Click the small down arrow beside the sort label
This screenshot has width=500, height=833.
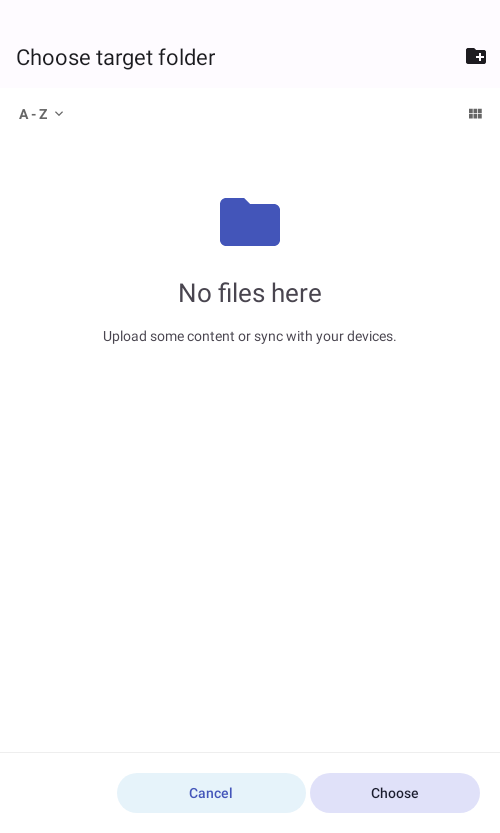[x=59, y=113]
